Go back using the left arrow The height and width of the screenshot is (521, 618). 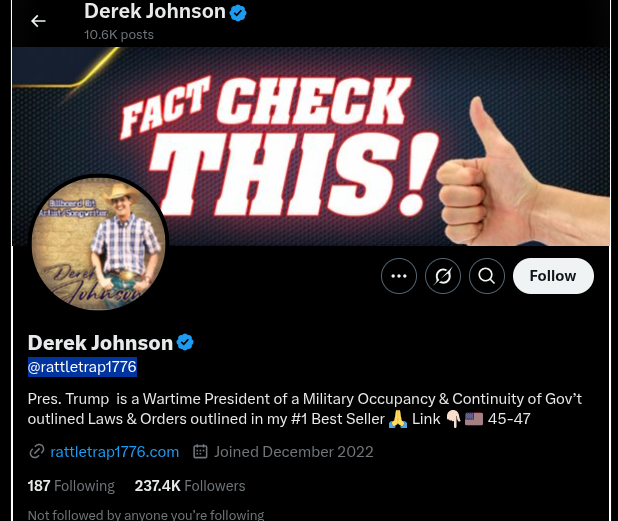pos(38,21)
